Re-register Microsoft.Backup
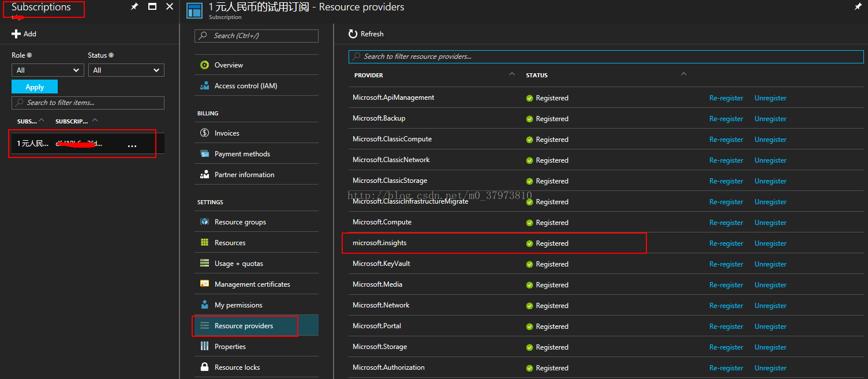This screenshot has height=379, width=868. coord(726,119)
